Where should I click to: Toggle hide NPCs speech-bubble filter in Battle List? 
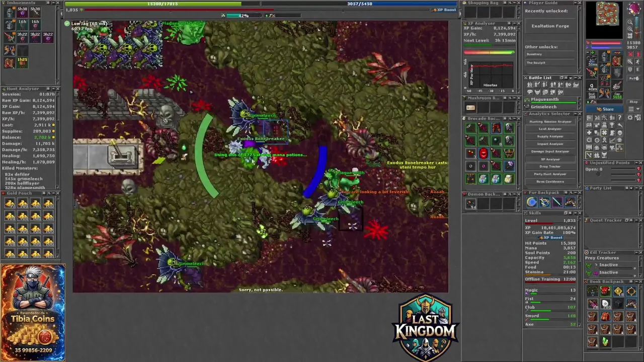(x=530, y=92)
